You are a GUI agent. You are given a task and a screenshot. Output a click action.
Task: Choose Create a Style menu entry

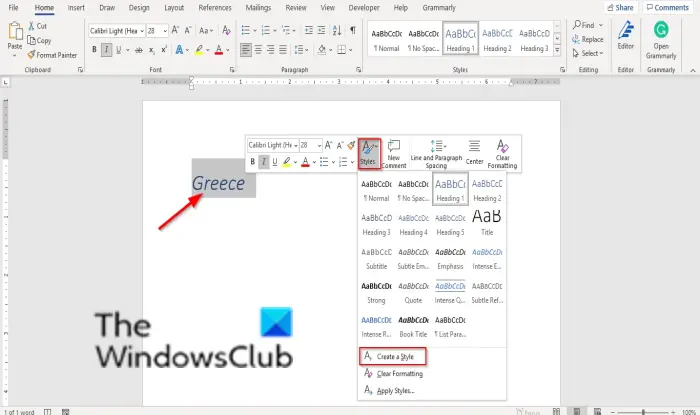pyautogui.click(x=392, y=356)
